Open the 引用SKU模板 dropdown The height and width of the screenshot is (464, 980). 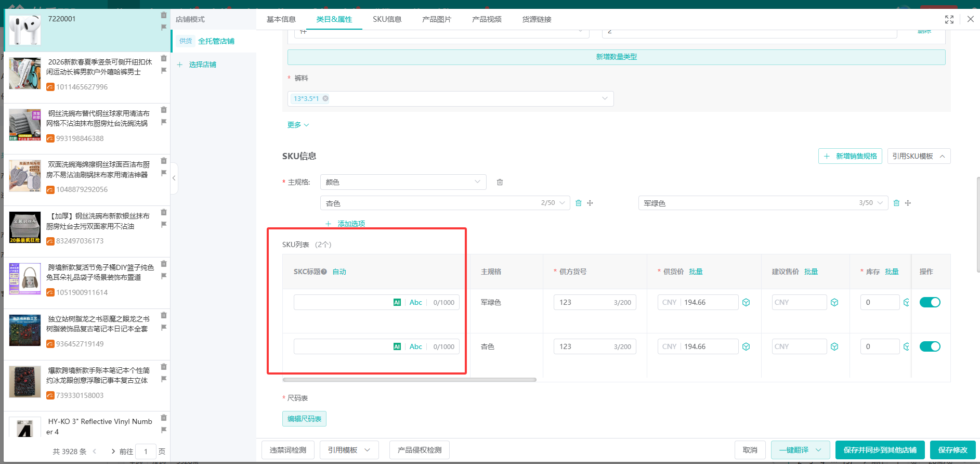[919, 156]
